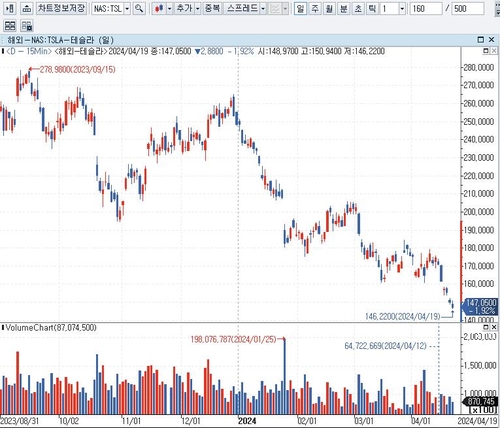Select the 분 minute period tab
The image size is (500, 428).
tap(343, 8)
